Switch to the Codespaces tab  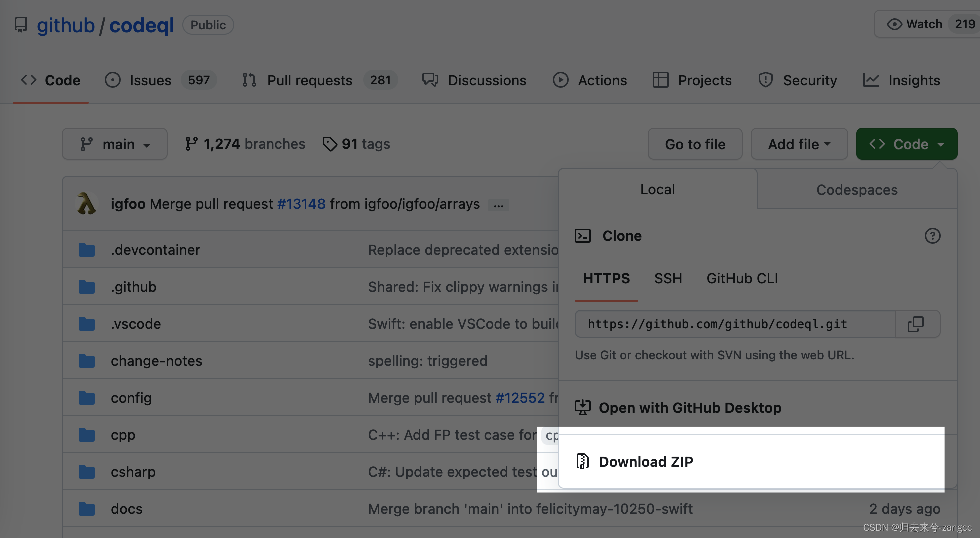[857, 190]
